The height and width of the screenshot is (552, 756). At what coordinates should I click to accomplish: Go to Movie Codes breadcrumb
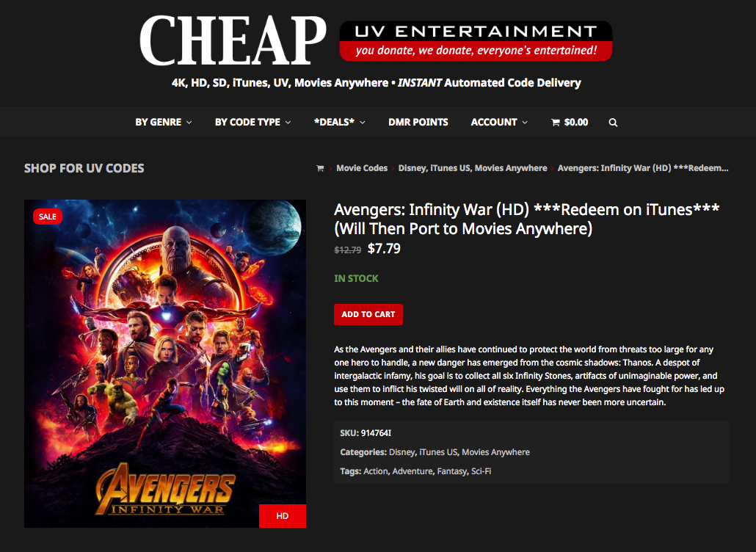pyautogui.click(x=362, y=168)
